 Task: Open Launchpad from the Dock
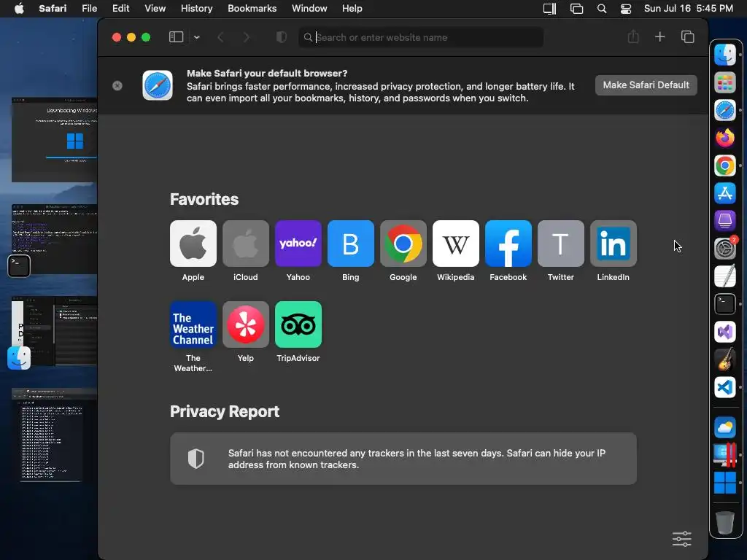click(x=724, y=83)
